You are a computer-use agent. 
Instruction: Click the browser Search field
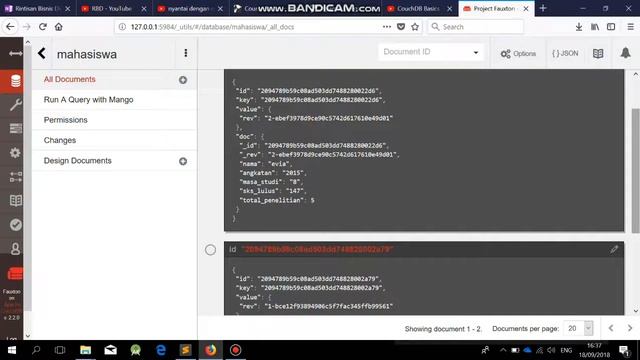point(476,27)
